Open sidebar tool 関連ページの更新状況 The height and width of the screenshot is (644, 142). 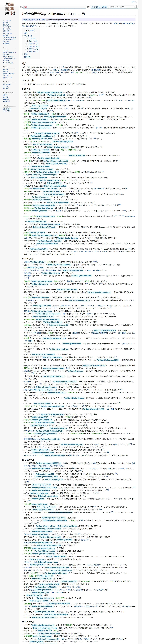pyautogui.click(x=9, y=52)
